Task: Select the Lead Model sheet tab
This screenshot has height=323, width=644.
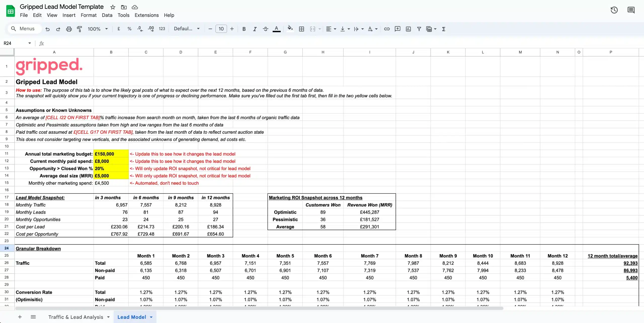Action: [132, 317]
